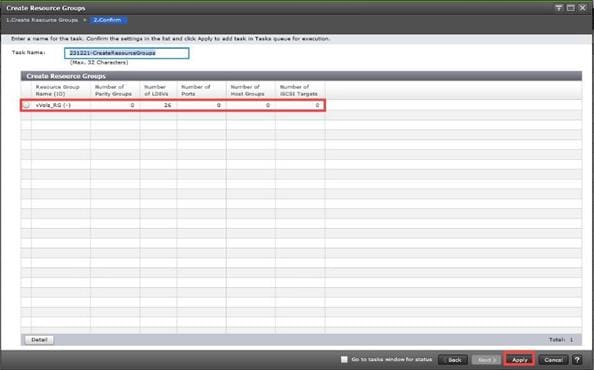Click the Total: 1 count text
Screen dimensions: 594x370
[561, 340]
